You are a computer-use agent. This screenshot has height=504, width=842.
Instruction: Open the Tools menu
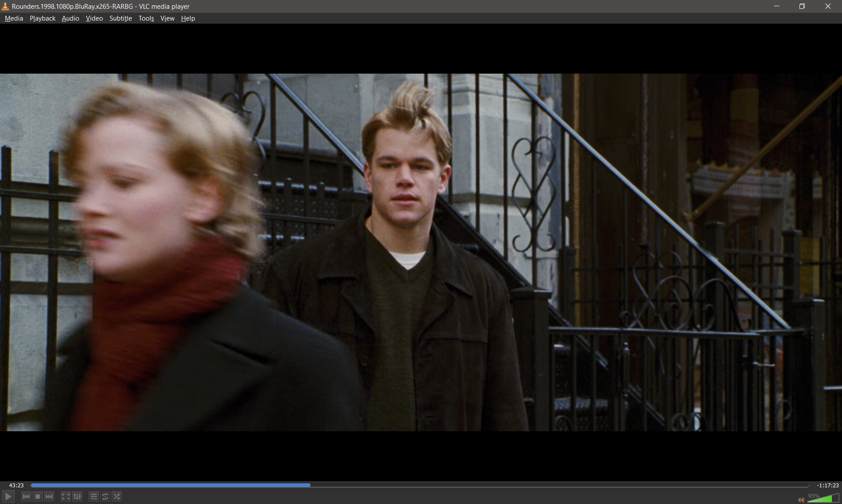coord(146,18)
